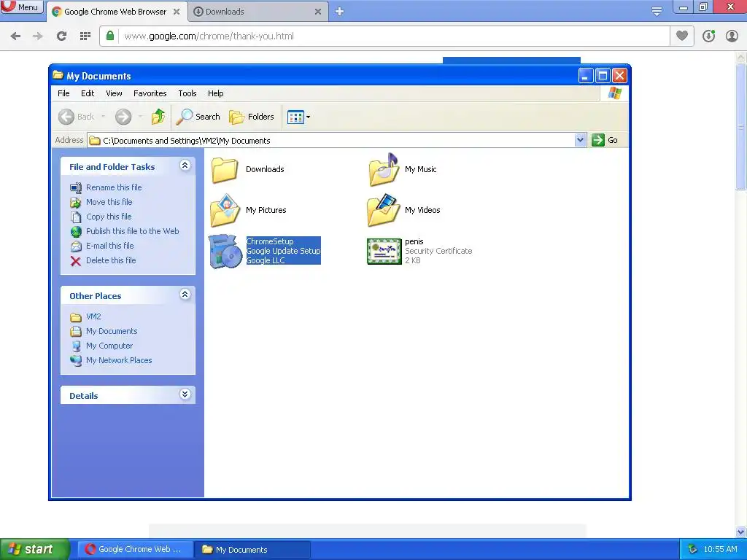The width and height of the screenshot is (747, 560).
Task: Select the My Videos folder icon
Action: pyautogui.click(x=384, y=210)
